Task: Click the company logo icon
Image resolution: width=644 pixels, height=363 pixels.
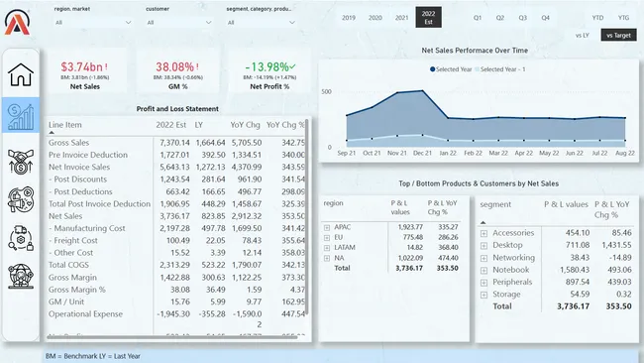Action: pos(17,22)
